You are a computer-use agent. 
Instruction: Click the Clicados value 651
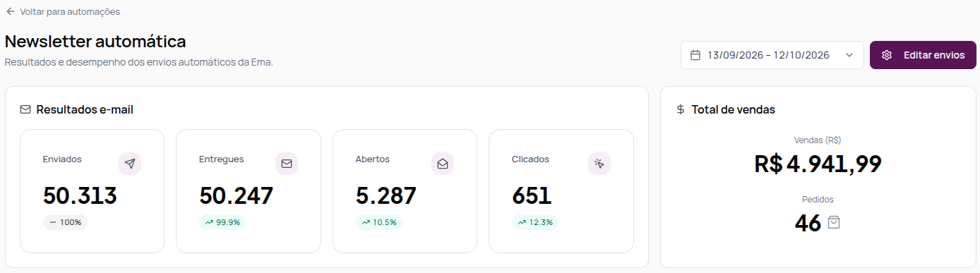point(532,196)
